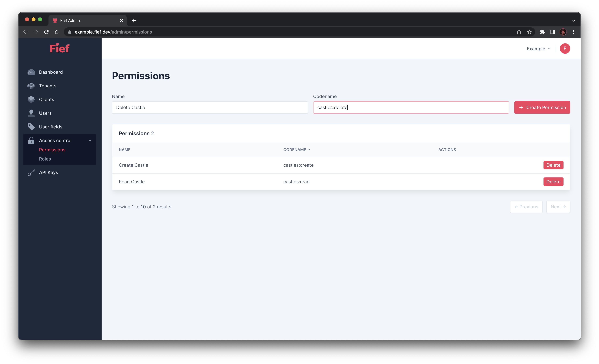Click the Create Permission button
Screen dimensions: 599x364
542,107
